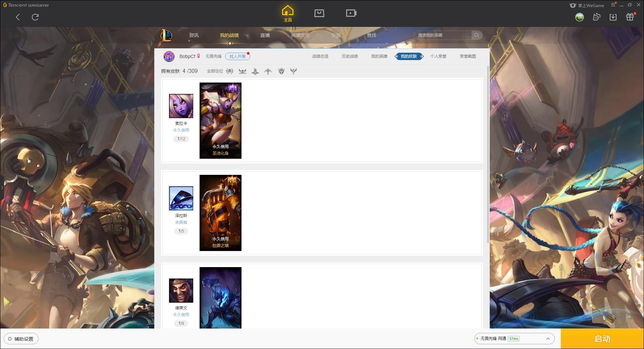Select the third role filter icon

pyautogui.click(x=255, y=71)
